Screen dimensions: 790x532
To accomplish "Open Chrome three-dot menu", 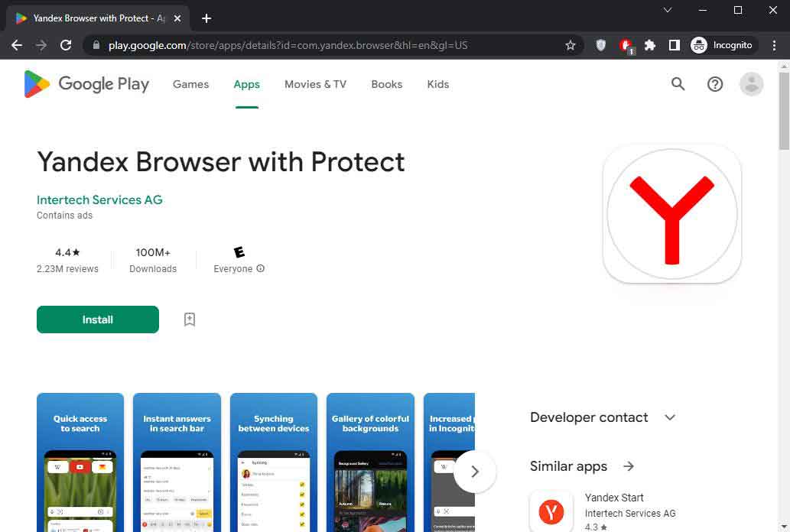I will 774,45.
